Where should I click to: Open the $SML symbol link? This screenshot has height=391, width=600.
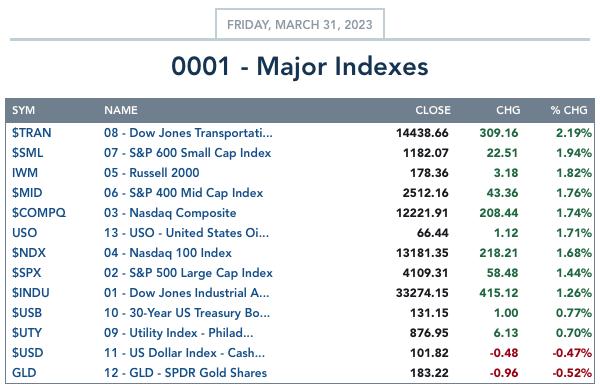click(28, 153)
